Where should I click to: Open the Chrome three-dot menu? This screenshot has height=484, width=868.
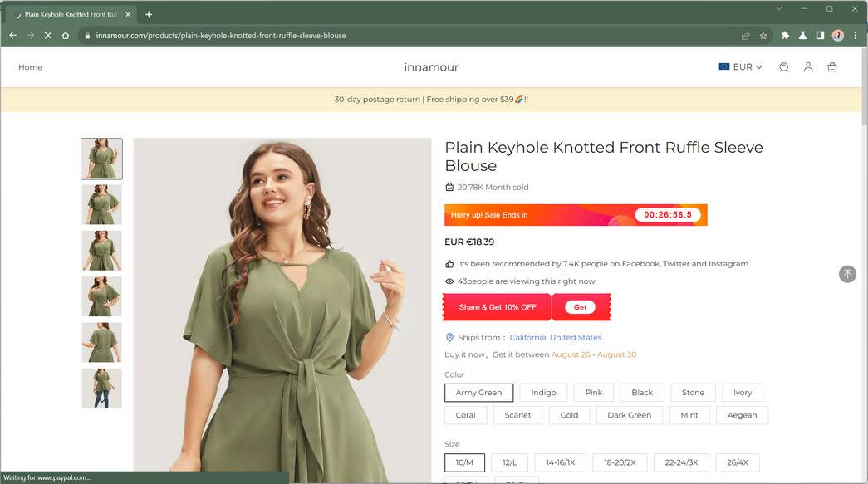point(856,36)
